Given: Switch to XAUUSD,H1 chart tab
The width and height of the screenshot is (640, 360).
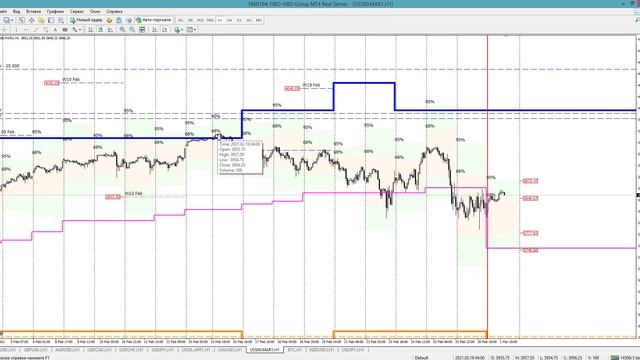Looking at the screenshot, I should point(231,350).
